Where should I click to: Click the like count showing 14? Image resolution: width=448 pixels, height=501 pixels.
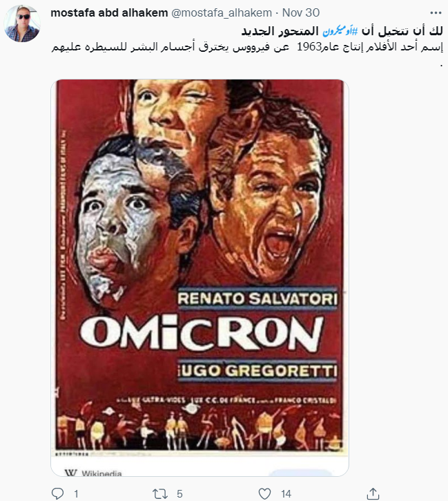[x=286, y=494]
